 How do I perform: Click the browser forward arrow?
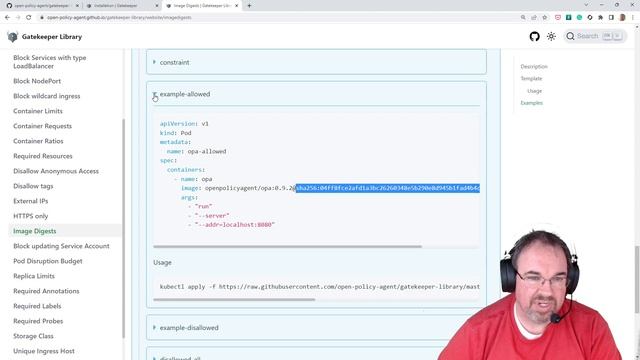point(18,18)
